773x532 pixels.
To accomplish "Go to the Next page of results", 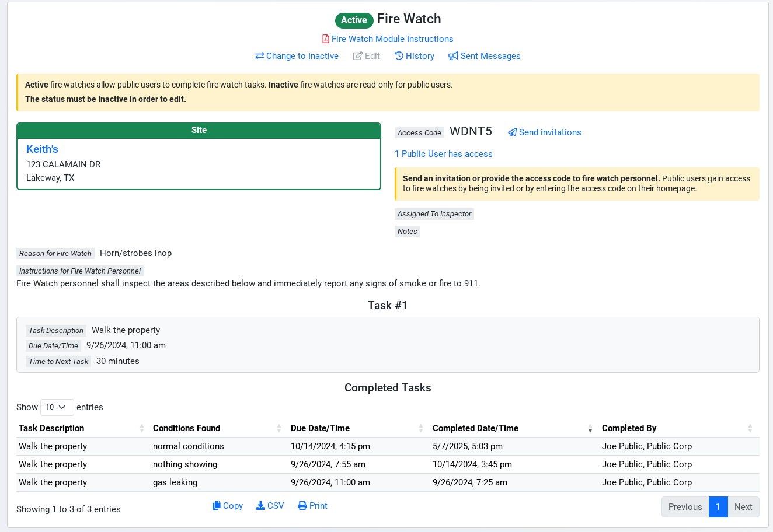I will tap(743, 507).
